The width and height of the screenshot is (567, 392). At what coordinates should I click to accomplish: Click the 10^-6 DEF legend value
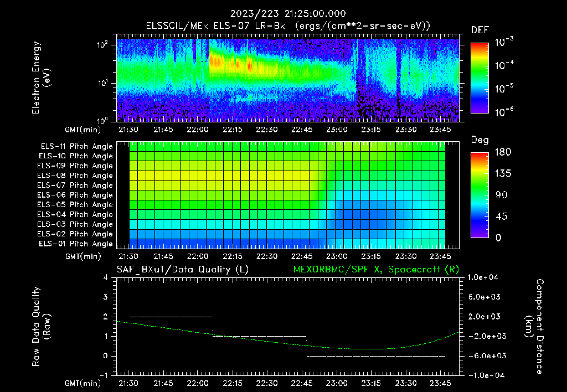pyautogui.click(x=504, y=112)
